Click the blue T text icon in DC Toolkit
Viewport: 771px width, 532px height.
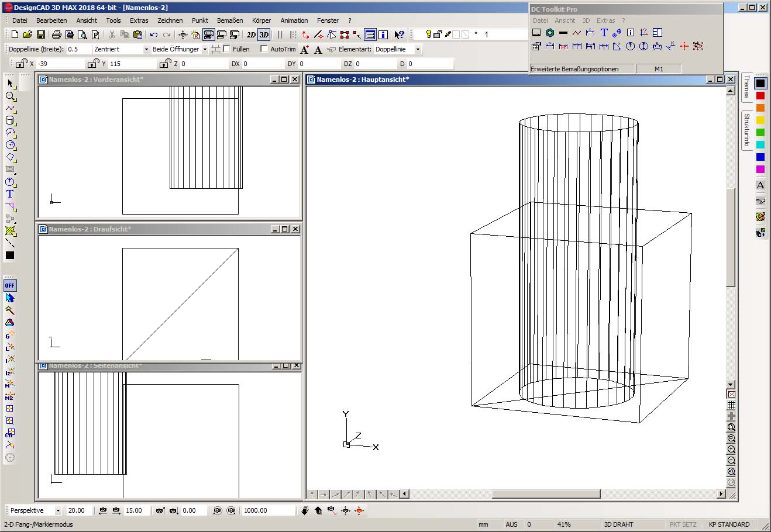coord(604,33)
